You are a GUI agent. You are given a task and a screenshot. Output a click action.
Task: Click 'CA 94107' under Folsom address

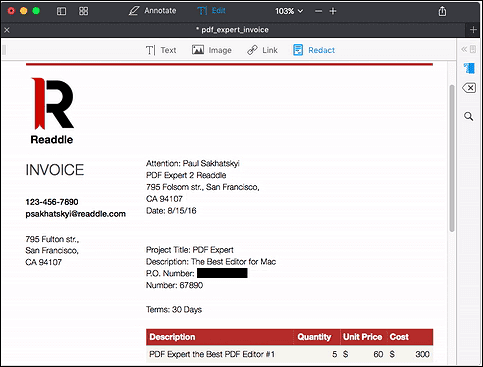[x=164, y=199]
